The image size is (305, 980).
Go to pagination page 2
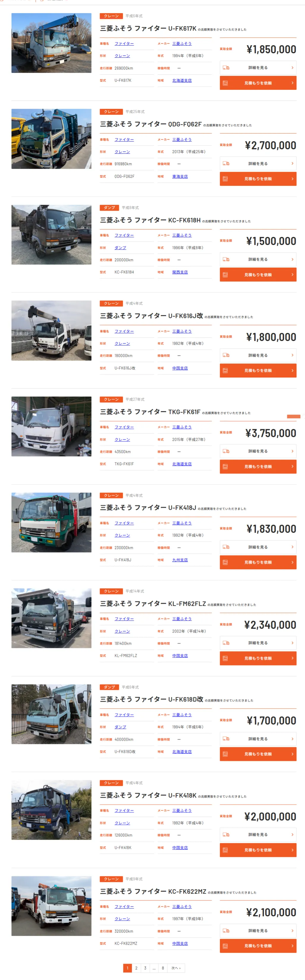coord(136,968)
